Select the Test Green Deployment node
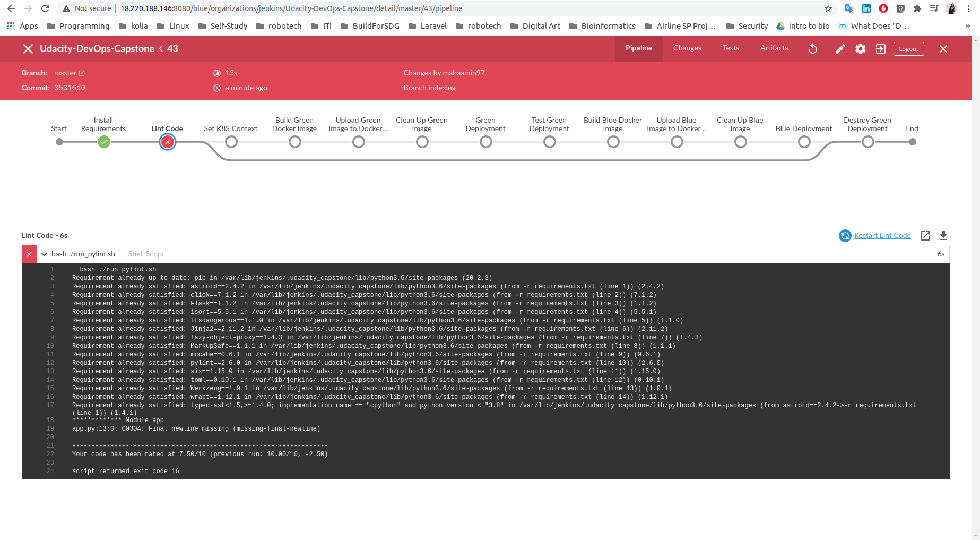980x540 pixels. point(550,142)
